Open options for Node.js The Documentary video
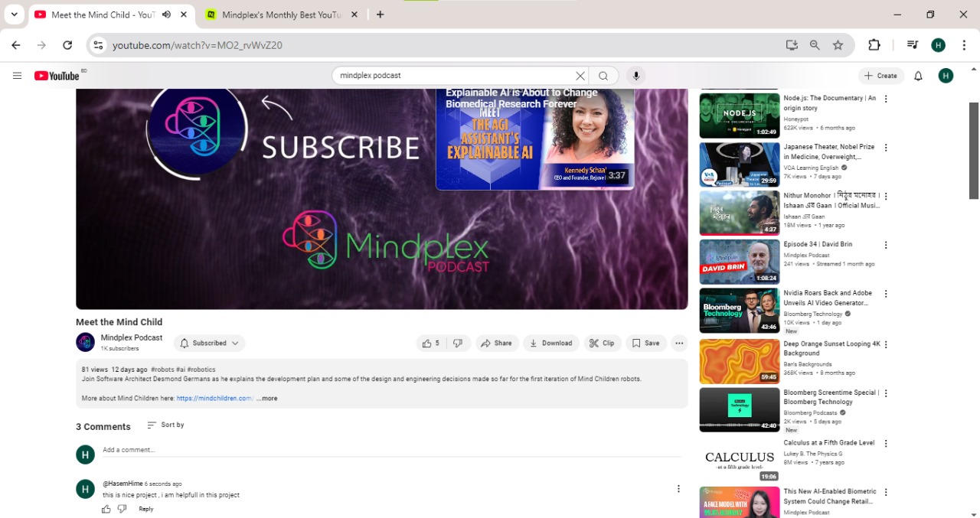Viewport: 980px width, 518px height. pos(886,99)
